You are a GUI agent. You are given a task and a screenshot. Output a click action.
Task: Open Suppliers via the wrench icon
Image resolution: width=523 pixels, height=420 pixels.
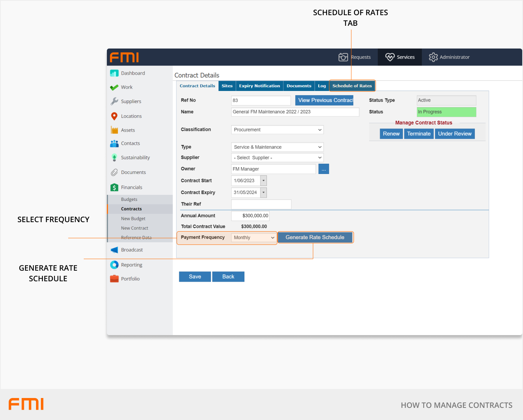pyautogui.click(x=114, y=101)
